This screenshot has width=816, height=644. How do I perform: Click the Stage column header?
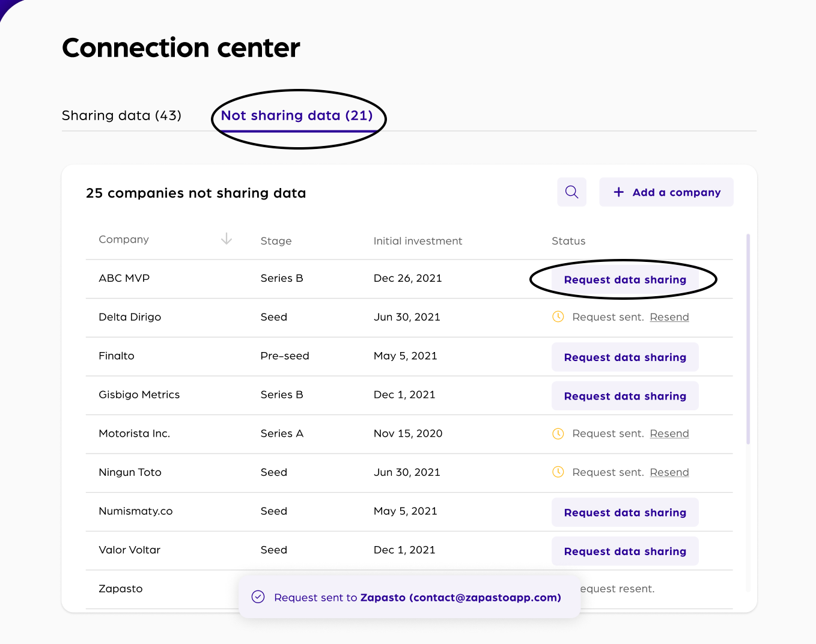(x=276, y=241)
